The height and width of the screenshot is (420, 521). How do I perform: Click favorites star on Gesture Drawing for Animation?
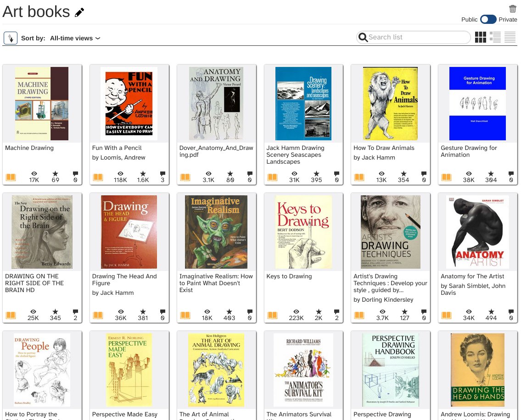pos(491,174)
